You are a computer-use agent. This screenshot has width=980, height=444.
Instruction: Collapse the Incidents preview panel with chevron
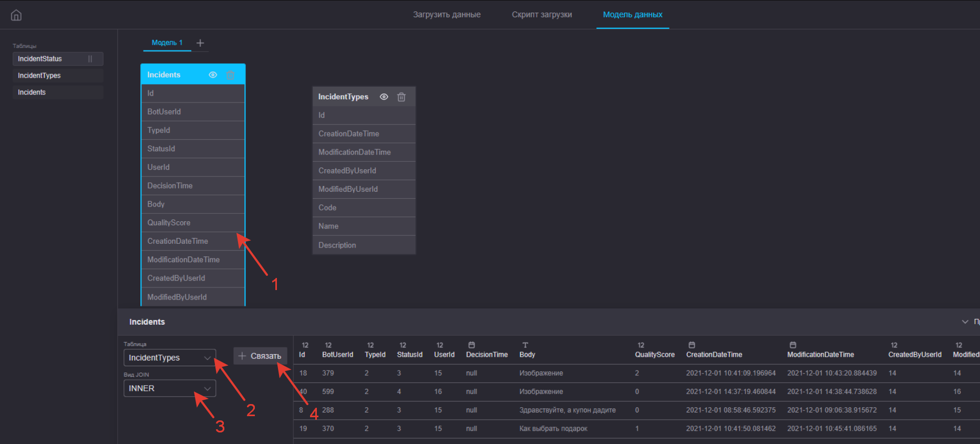(965, 322)
